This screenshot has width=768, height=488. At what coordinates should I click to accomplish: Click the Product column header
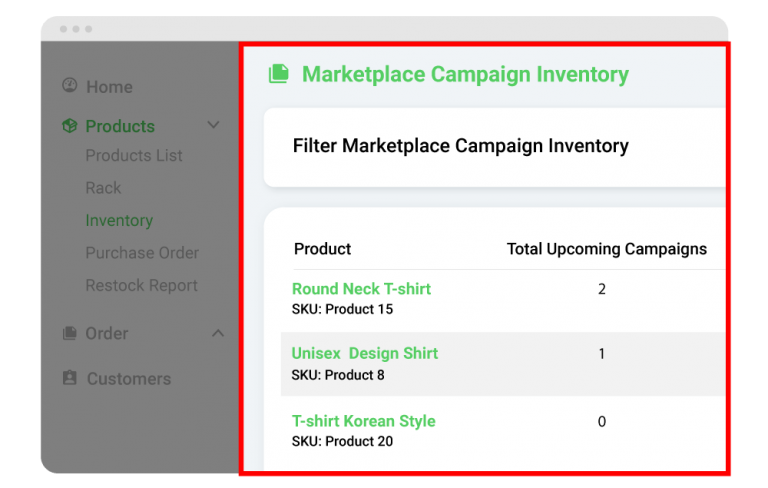pyautogui.click(x=323, y=249)
